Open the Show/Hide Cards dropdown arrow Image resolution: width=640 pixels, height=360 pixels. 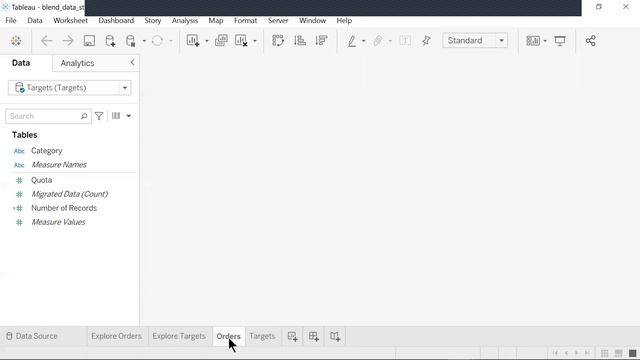(x=545, y=41)
